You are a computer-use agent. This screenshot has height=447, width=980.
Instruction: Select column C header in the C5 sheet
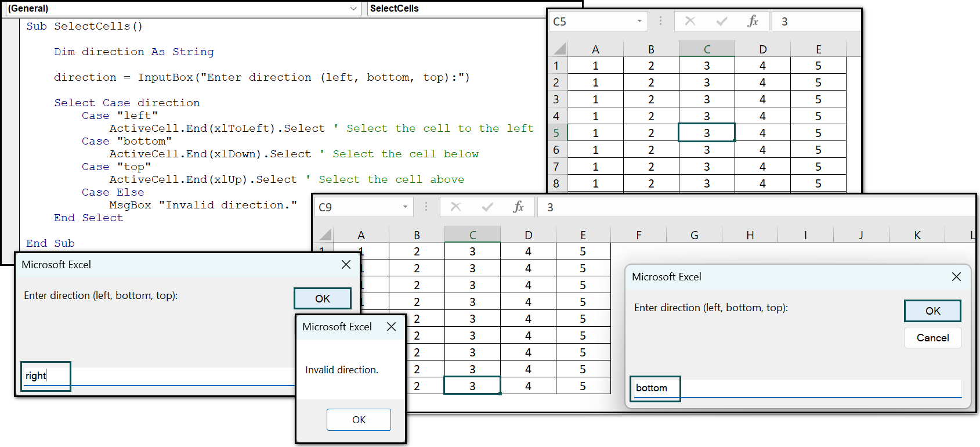click(x=707, y=49)
